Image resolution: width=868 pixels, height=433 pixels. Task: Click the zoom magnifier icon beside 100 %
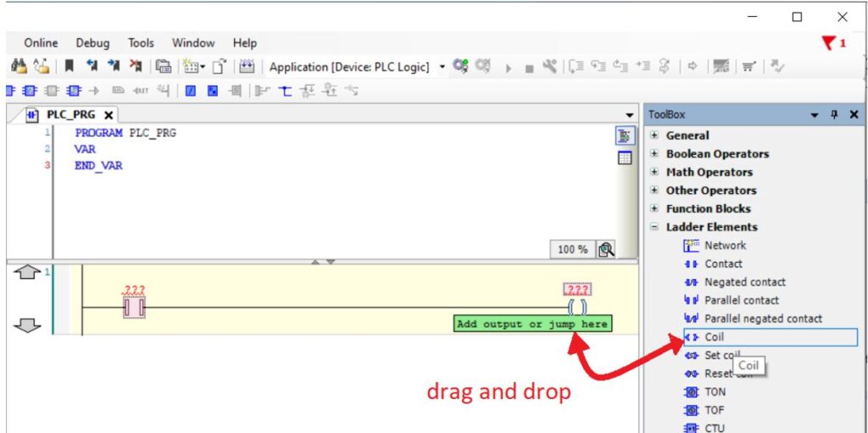(606, 249)
